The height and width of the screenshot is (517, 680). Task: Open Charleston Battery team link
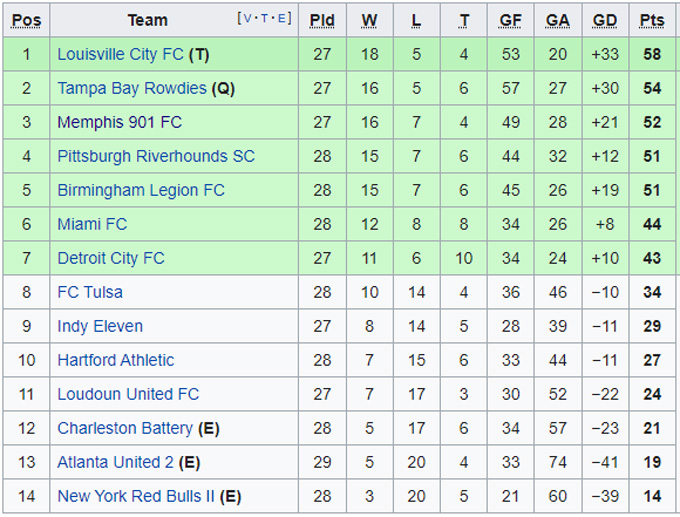tap(124, 428)
